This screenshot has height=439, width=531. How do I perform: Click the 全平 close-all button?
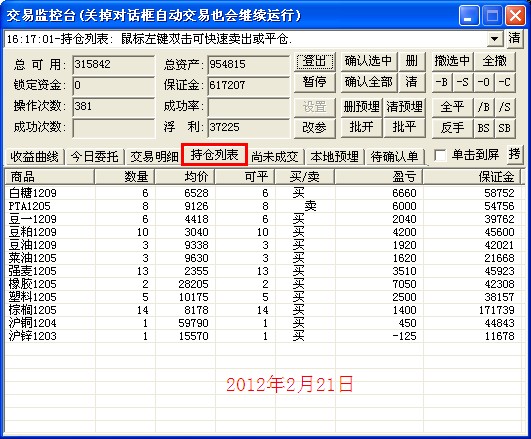pos(452,107)
